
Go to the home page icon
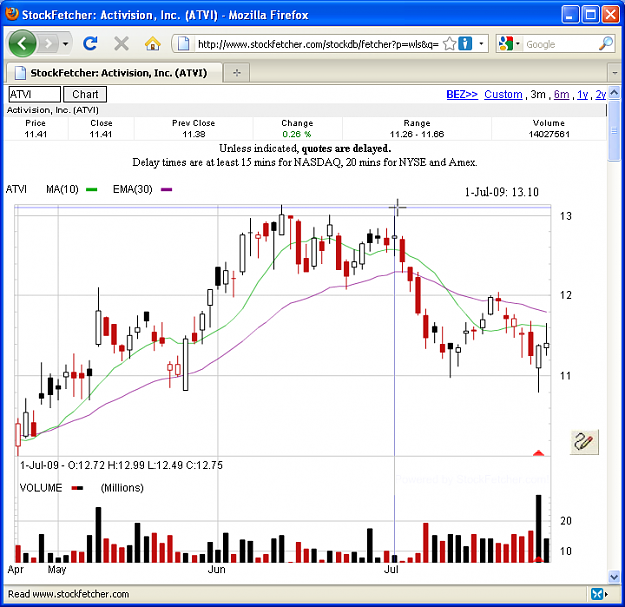[x=152, y=43]
